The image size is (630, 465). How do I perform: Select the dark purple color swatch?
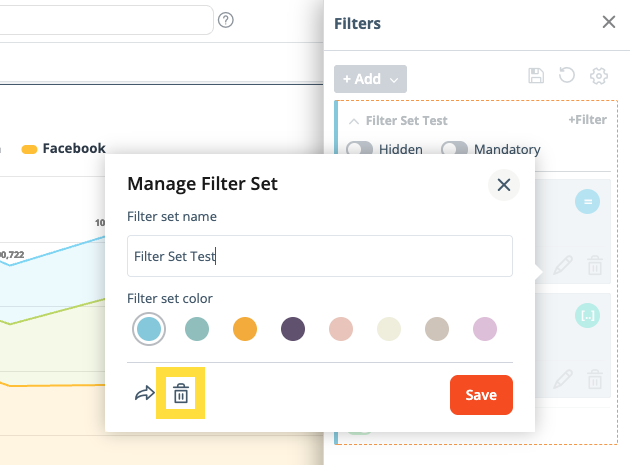[x=293, y=329]
